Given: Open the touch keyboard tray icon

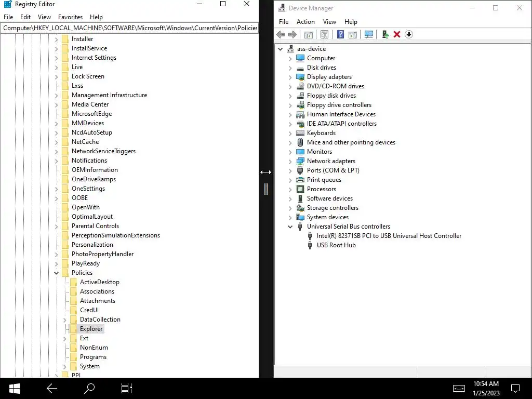Looking at the screenshot, I should pyautogui.click(x=459, y=388).
